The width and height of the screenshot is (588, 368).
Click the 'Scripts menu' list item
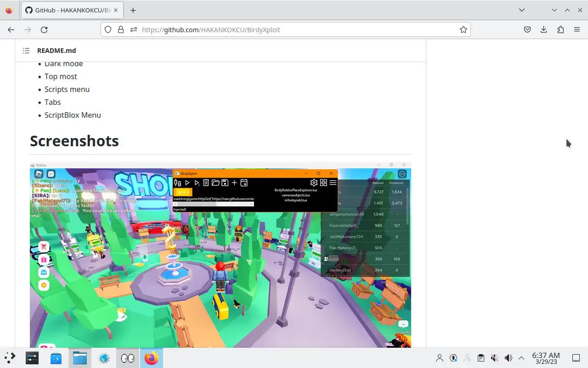click(x=67, y=89)
